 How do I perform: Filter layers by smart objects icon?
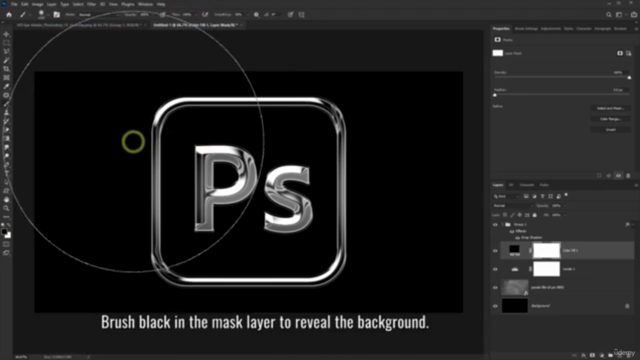[559, 196]
